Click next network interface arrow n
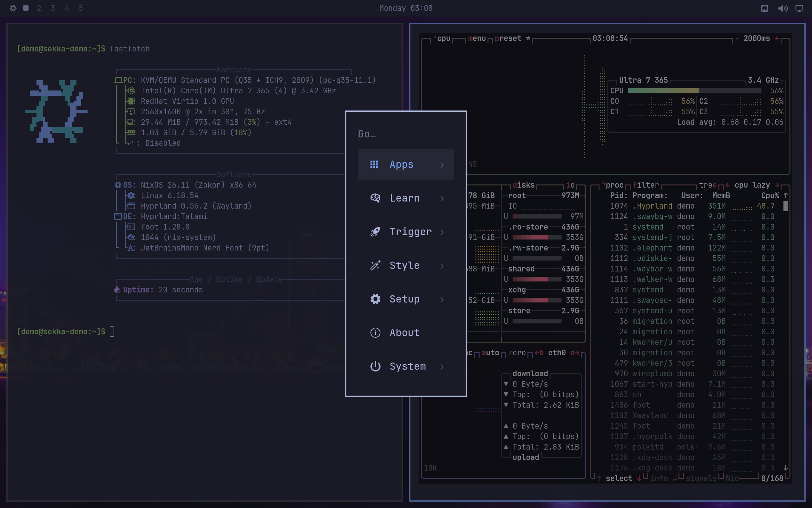 (x=575, y=353)
